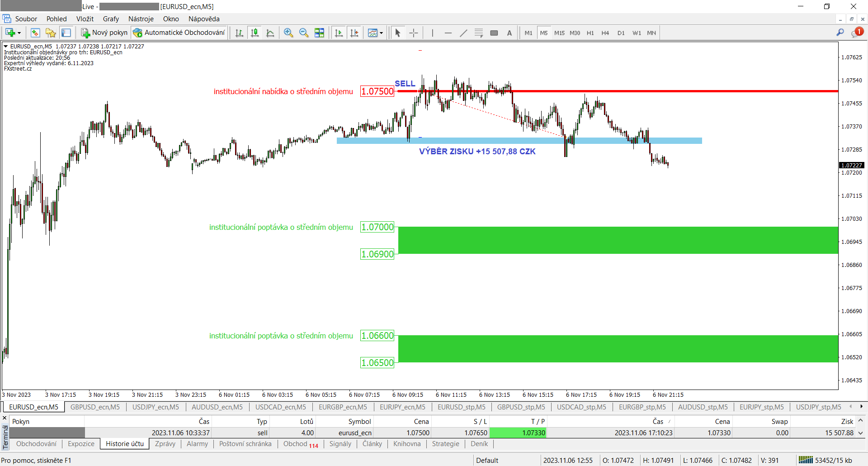Open the Alarmy terminal tab

(197, 444)
